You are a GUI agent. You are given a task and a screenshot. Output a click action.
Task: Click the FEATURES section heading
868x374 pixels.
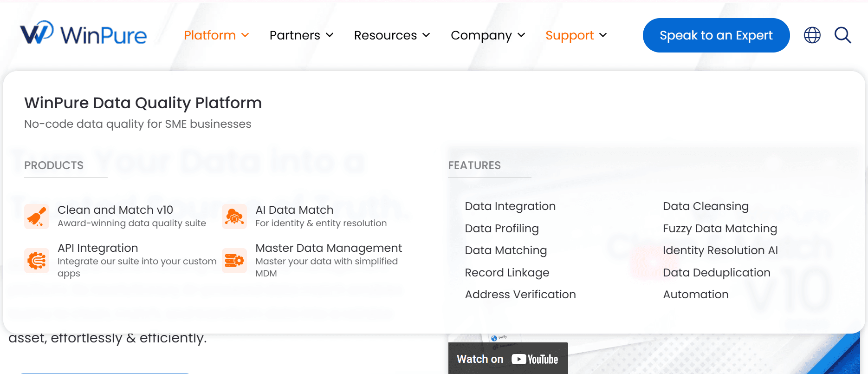[x=474, y=165]
